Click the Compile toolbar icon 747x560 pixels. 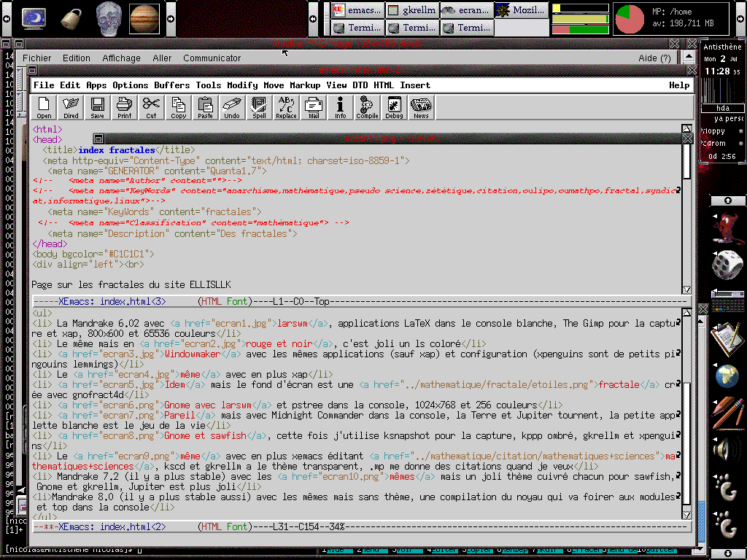367,107
